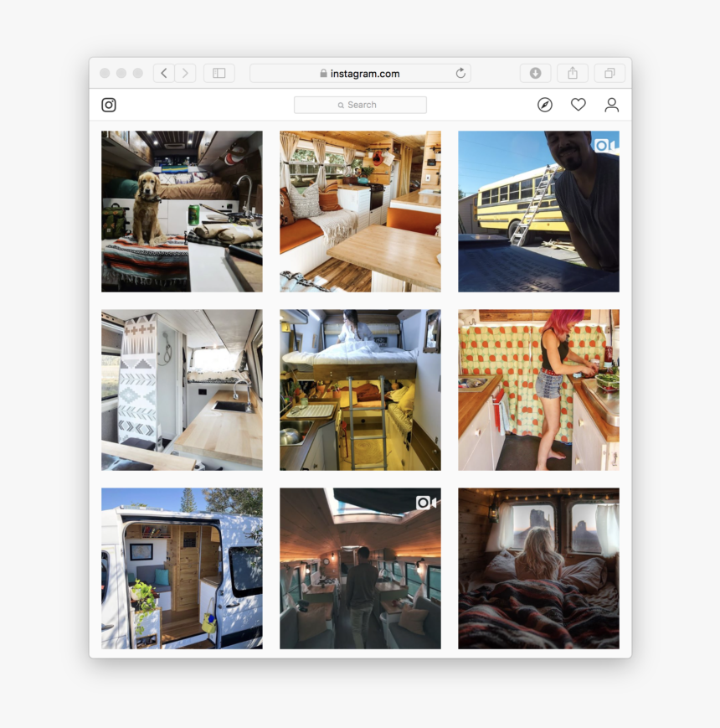Click the instagram.com address bar
The image size is (720, 728).
click(x=360, y=74)
